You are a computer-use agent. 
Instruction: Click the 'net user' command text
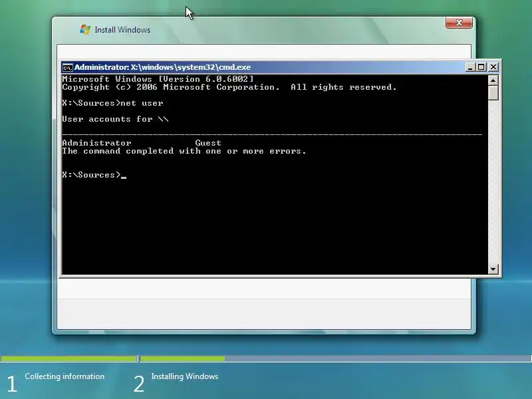(x=142, y=103)
